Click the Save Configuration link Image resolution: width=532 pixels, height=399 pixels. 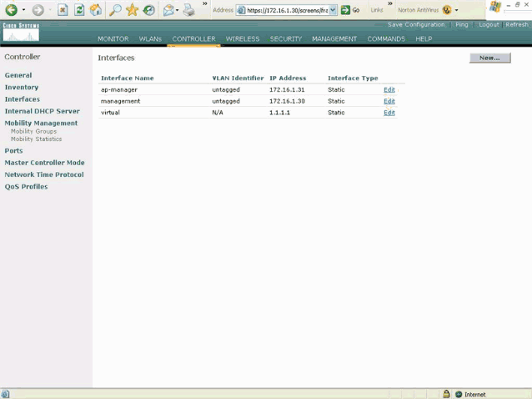pos(416,24)
